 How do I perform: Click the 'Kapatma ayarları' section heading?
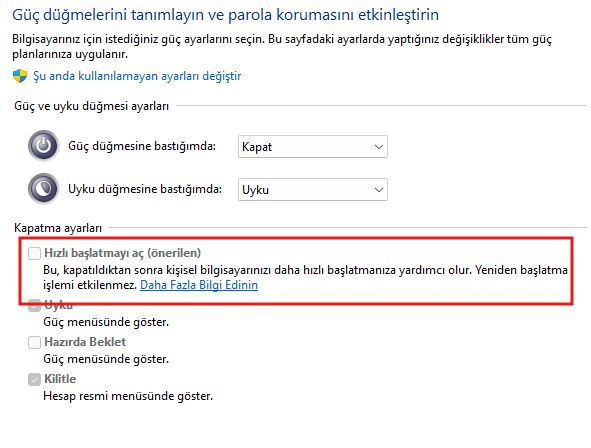click(58, 228)
